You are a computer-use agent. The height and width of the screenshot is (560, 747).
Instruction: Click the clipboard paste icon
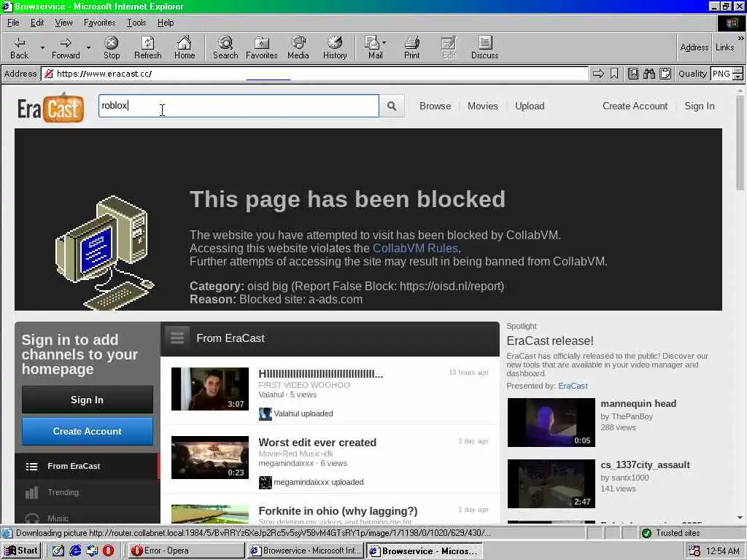click(x=665, y=74)
